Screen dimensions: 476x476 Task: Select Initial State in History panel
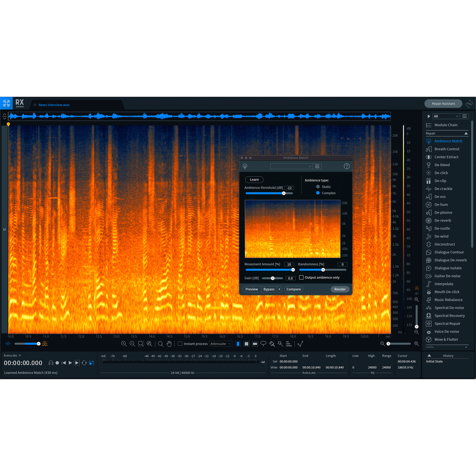[434, 361]
